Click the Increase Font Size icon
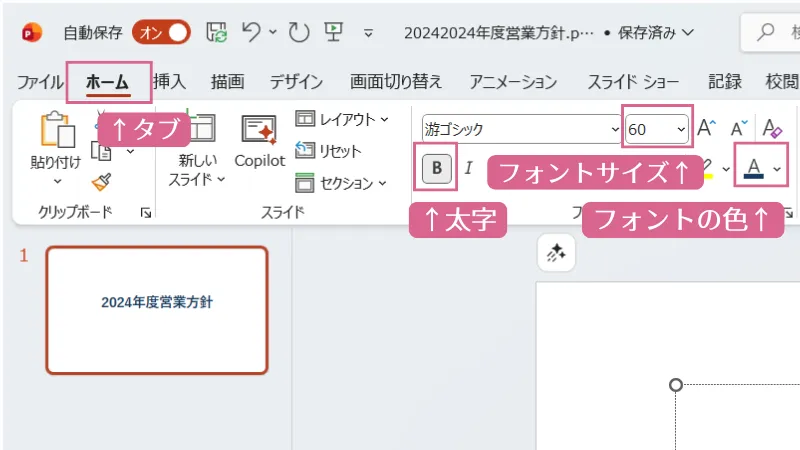The image size is (800, 450). click(707, 128)
